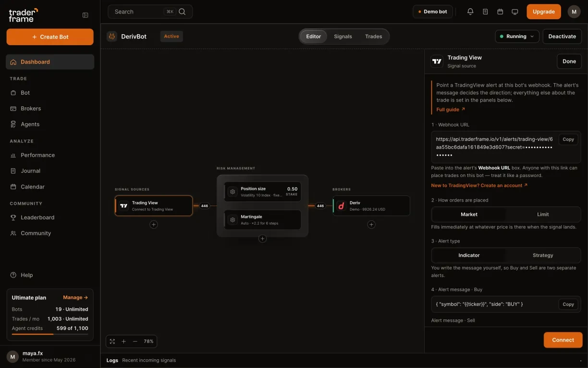The width and height of the screenshot is (588, 368).
Task: Click the Martingale gear icon
Action: [x=233, y=219]
